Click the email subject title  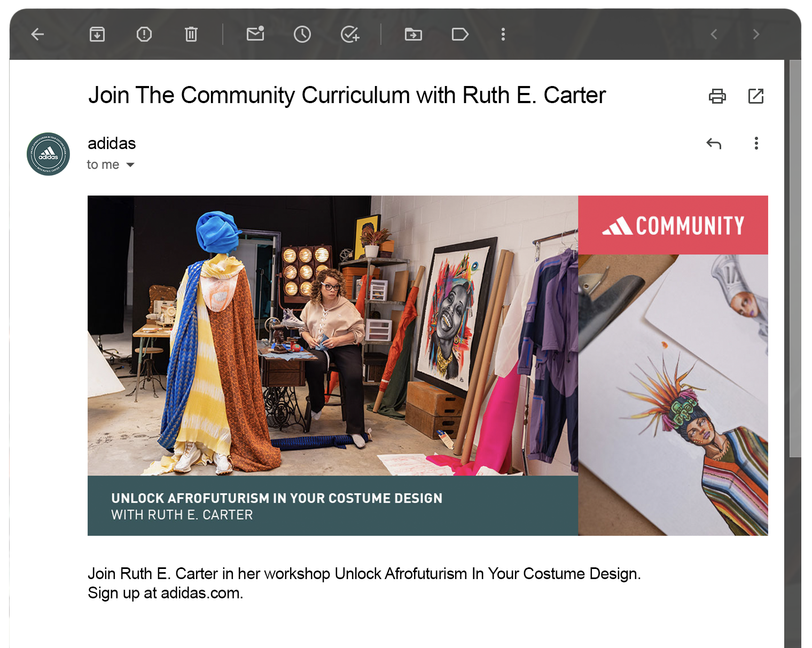click(347, 95)
